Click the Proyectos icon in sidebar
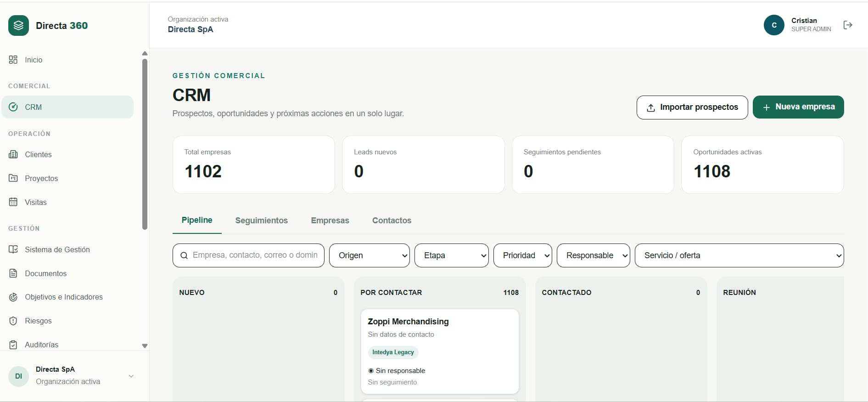Viewport: 868px width, 402px height. pos(13,178)
